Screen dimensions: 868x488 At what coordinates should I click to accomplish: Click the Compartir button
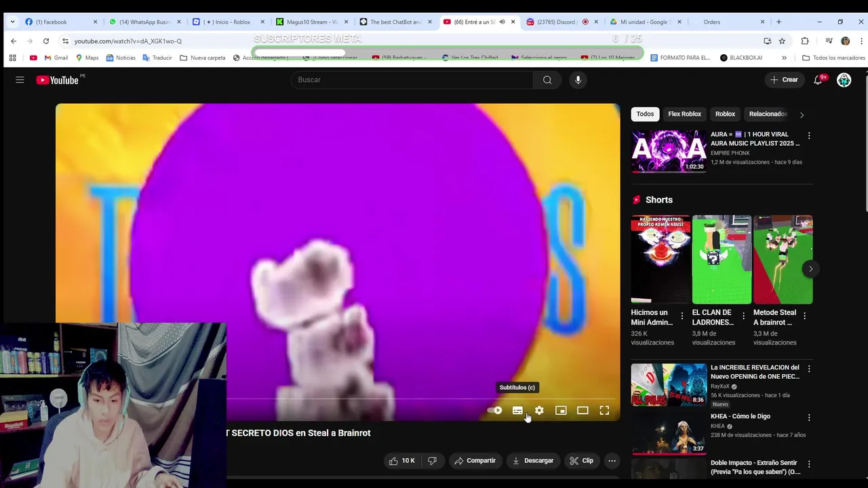(475, 461)
